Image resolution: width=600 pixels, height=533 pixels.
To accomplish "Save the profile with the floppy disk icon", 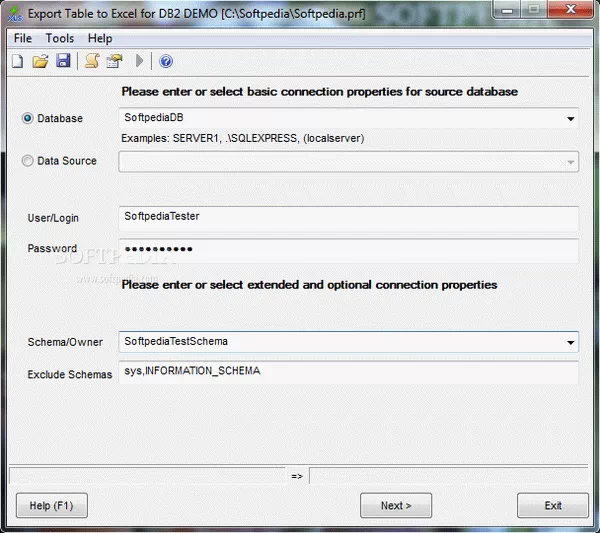I will point(63,61).
